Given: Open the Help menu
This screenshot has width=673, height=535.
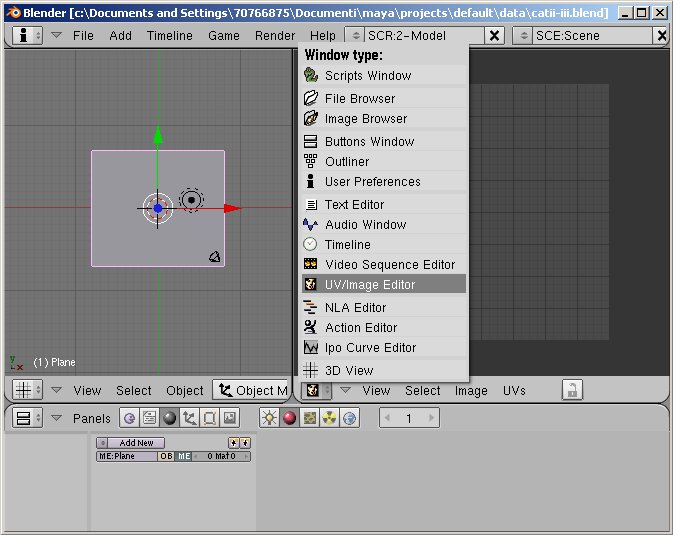Looking at the screenshot, I should (323, 36).
